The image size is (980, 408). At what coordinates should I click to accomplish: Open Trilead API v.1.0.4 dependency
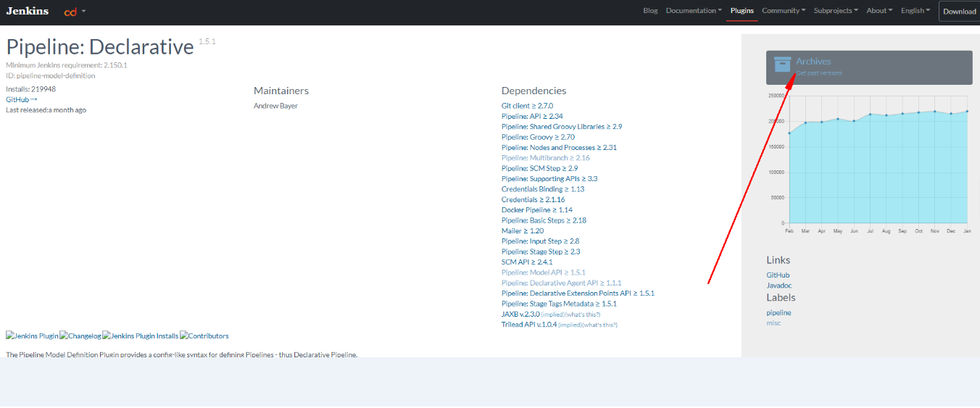point(529,325)
